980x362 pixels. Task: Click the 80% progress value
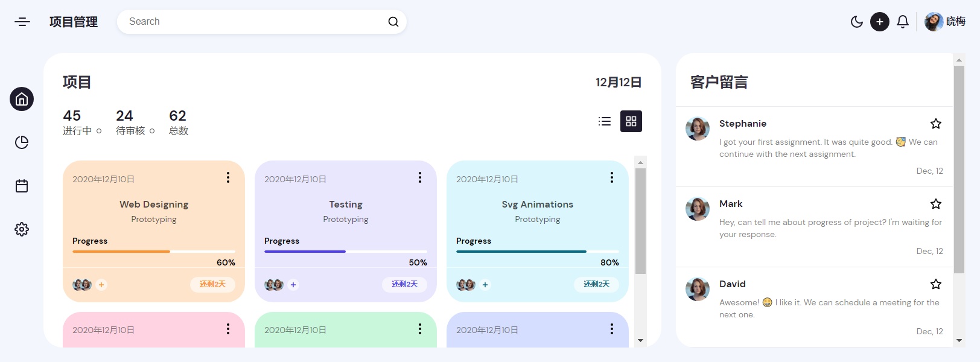pos(609,262)
